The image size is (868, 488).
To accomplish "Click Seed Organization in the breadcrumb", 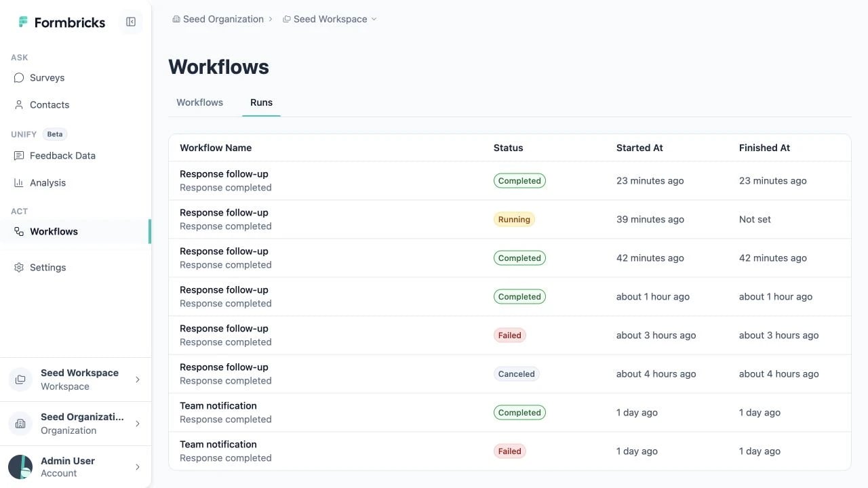I will tap(223, 19).
